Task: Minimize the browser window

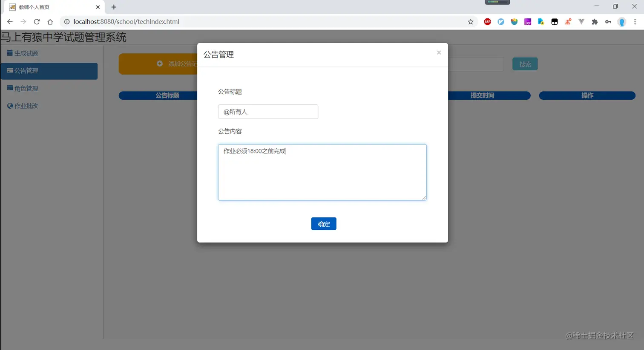Action: 596,6
